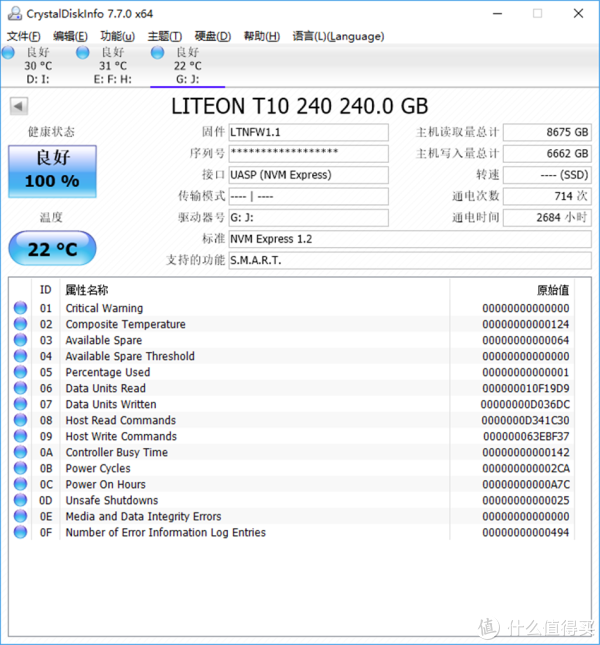Image resolution: width=600 pixels, height=645 pixels.
Task: Click the status orb for Host Read Commands
Action: click(x=21, y=420)
